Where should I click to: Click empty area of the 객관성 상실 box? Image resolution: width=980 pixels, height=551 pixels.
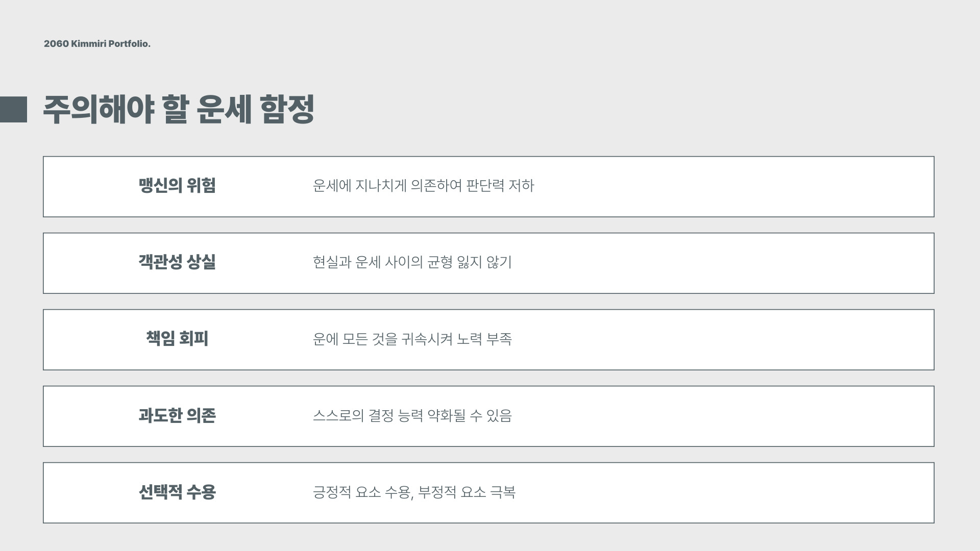coord(730,263)
